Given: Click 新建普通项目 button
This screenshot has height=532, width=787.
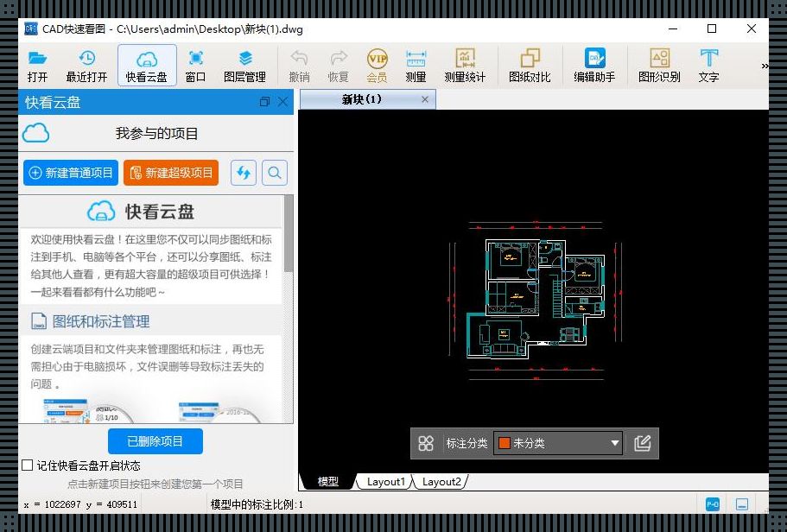Looking at the screenshot, I should click(71, 173).
